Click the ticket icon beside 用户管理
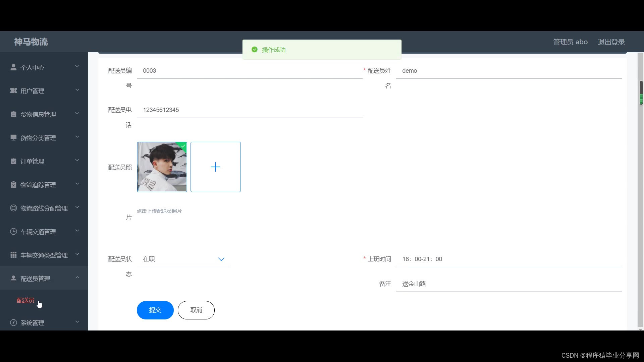 coord(13,91)
